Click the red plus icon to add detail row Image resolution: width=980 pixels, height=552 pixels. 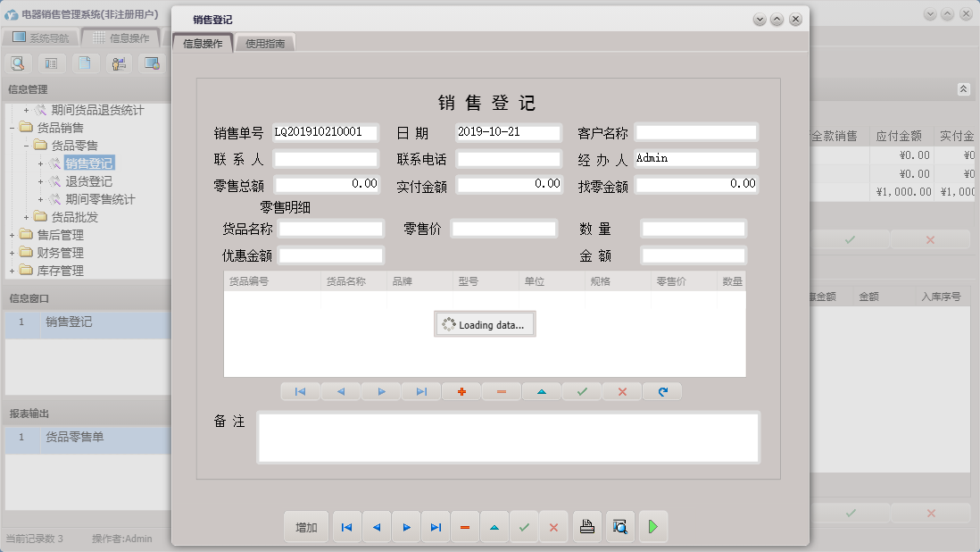click(461, 391)
